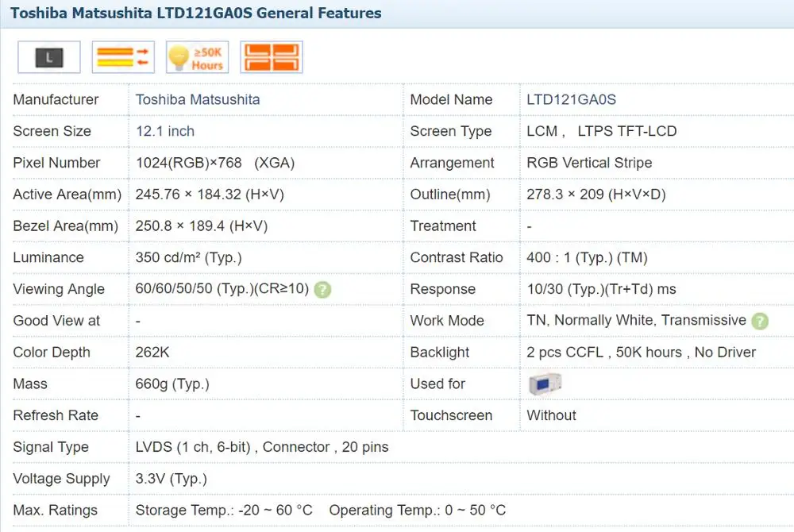Open the Viewing Angle help question mark
Viewport: 794px width, 532px height.
[x=322, y=290]
